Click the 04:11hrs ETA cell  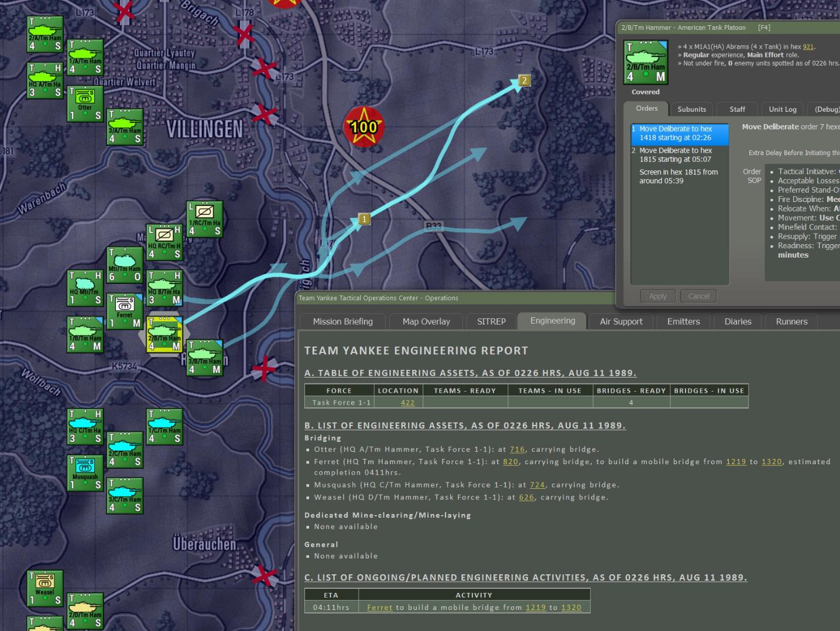[331, 608]
